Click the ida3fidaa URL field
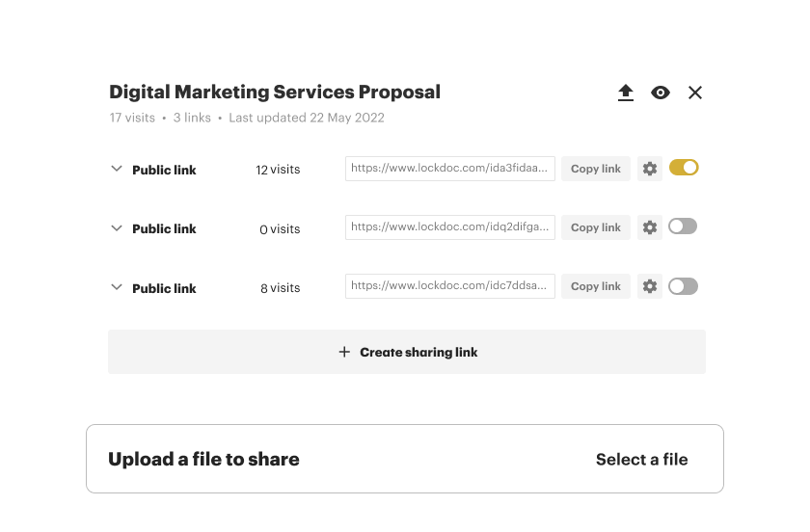Screen dimensions: 810x532 click(x=450, y=169)
